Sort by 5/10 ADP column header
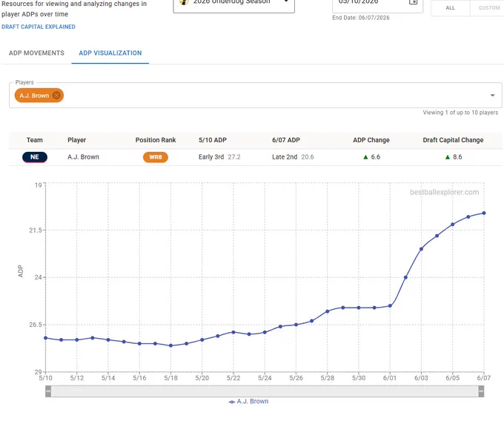Viewport: 504px width, 444px height. point(213,140)
